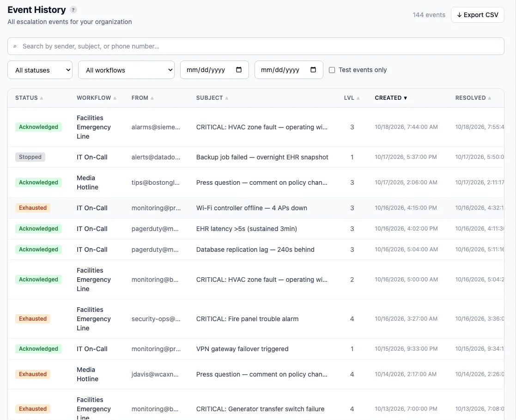
Task: Click the From column sort arrow
Action: [152, 98]
